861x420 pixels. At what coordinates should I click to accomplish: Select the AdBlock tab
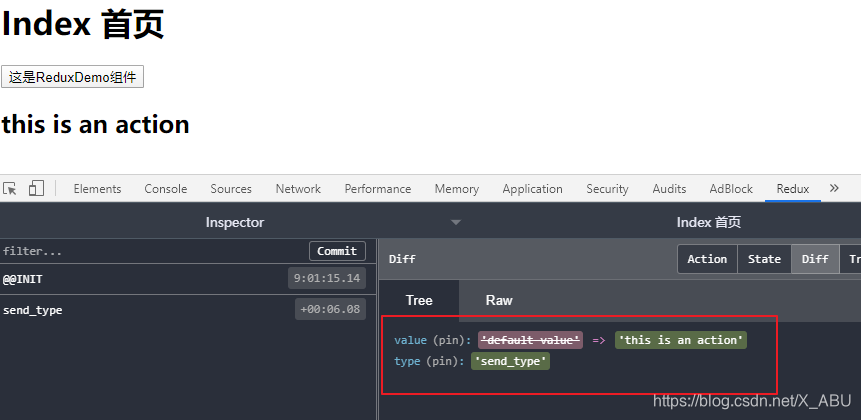(x=731, y=189)
